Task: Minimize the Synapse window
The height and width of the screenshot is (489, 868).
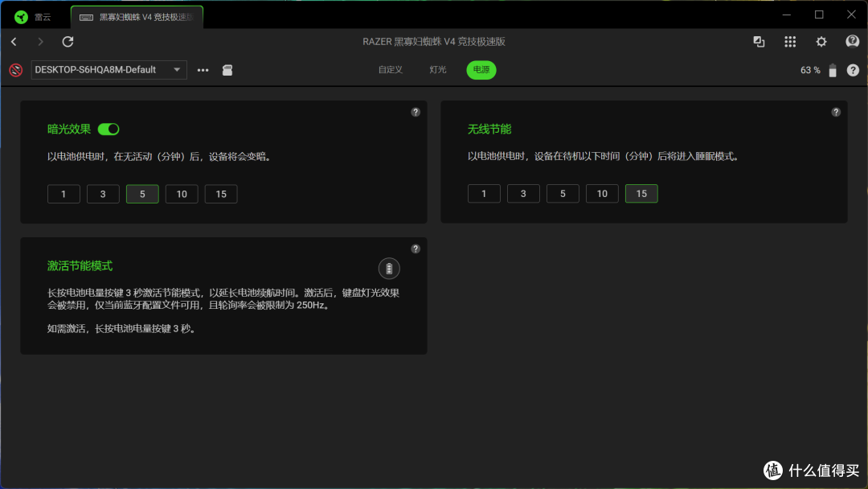Action: [x=787, y=15]
